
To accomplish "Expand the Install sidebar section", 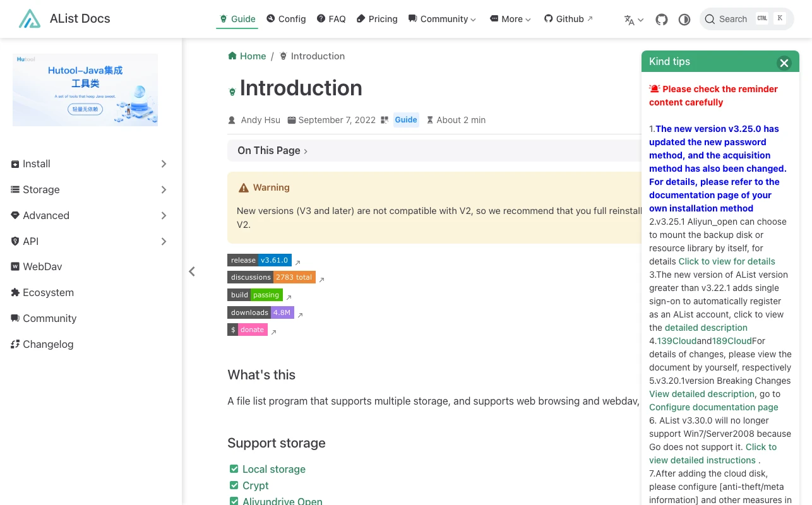I will (89, 164).
